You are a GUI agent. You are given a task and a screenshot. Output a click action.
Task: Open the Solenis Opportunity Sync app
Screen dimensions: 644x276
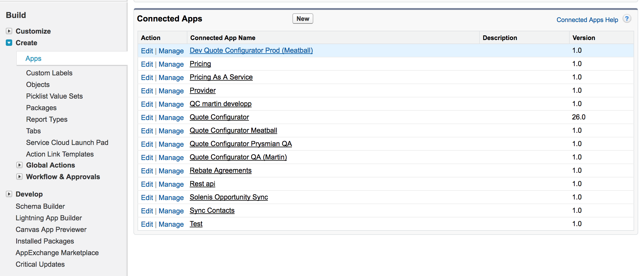point(229,197)
